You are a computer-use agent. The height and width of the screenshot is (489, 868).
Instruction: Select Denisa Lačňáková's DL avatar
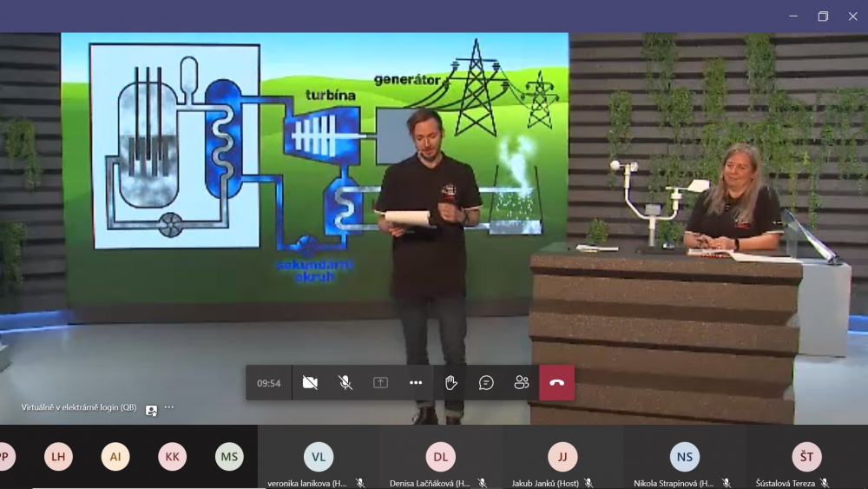click(x=441, y=457)
